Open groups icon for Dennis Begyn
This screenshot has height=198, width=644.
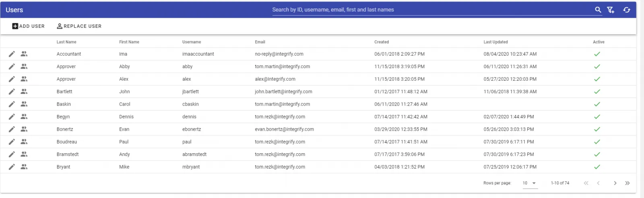[x=24, y=116]
